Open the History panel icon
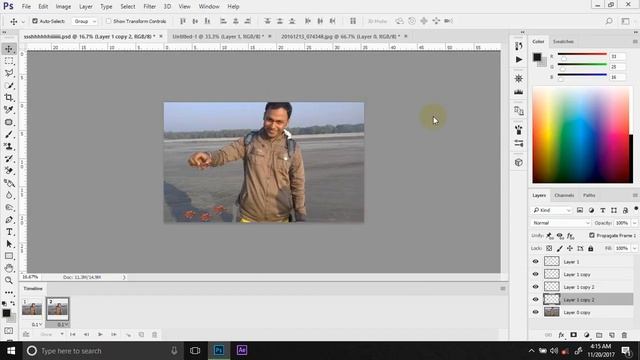 pos(519,46)
